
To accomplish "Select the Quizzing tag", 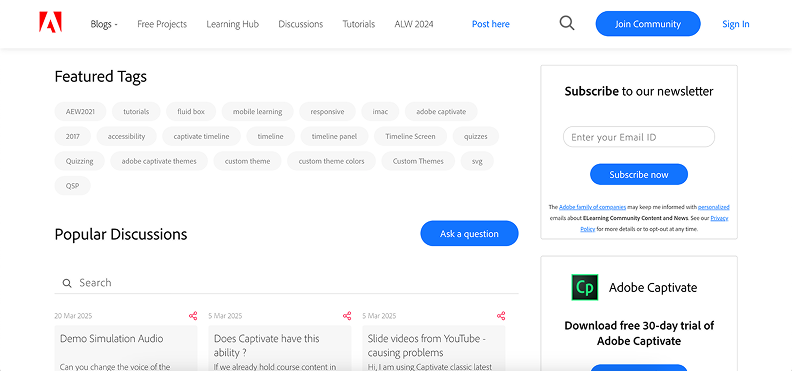I will pyautogui.click(x=79, y=161).
